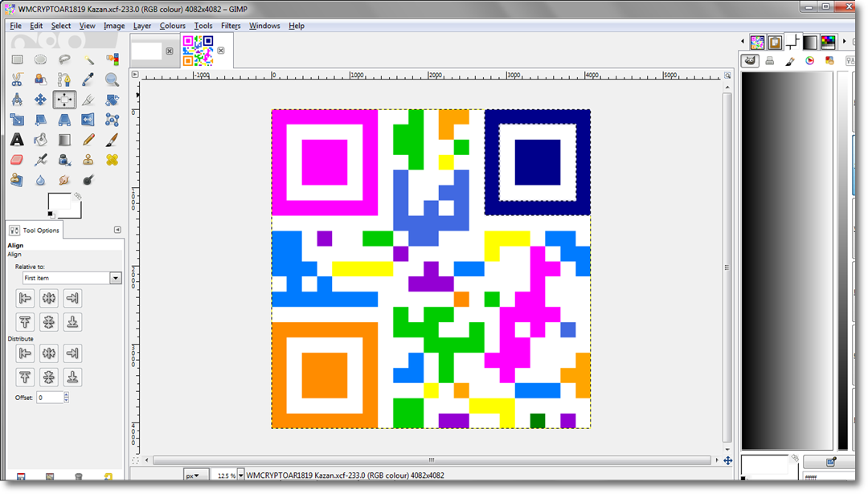Choose the Clone stamp tool
Viewport: 868px width, 494px height.
tap(88, 160)
